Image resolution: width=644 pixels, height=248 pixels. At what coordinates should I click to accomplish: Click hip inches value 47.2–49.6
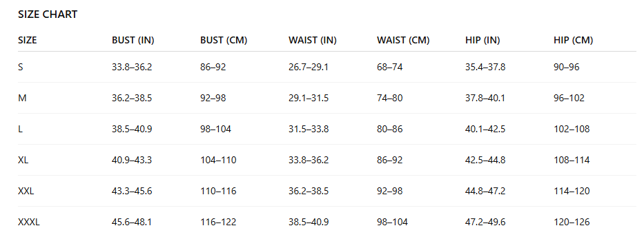tap(485, 223)
